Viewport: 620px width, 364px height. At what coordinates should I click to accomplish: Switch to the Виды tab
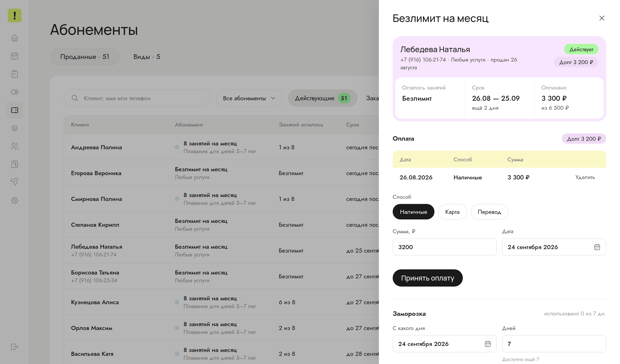coord(147,57)
